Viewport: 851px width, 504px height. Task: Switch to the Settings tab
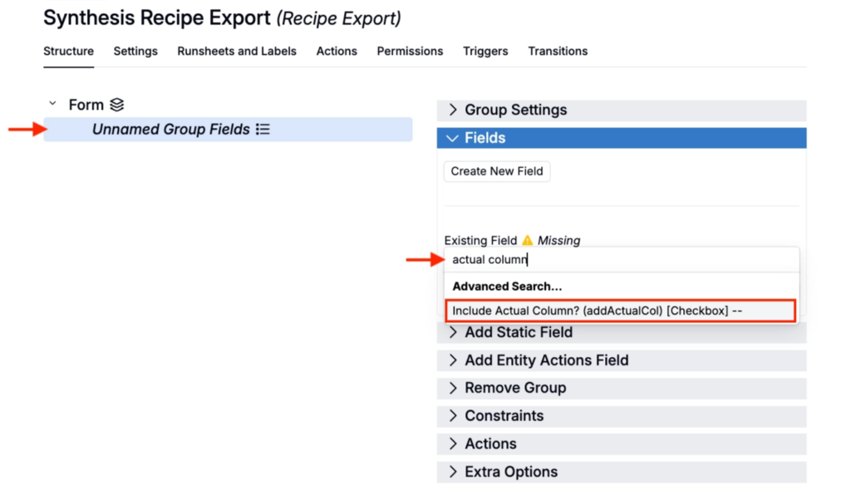(135, 51)
